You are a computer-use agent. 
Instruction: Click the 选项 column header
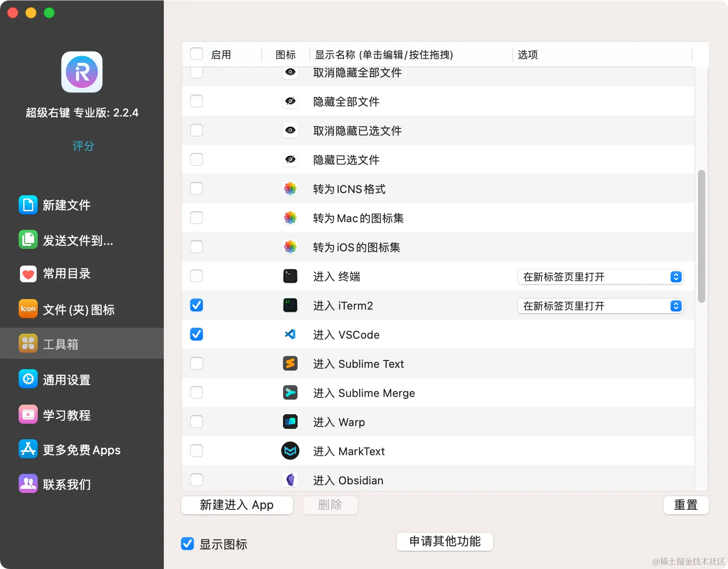tap(528, 55)
